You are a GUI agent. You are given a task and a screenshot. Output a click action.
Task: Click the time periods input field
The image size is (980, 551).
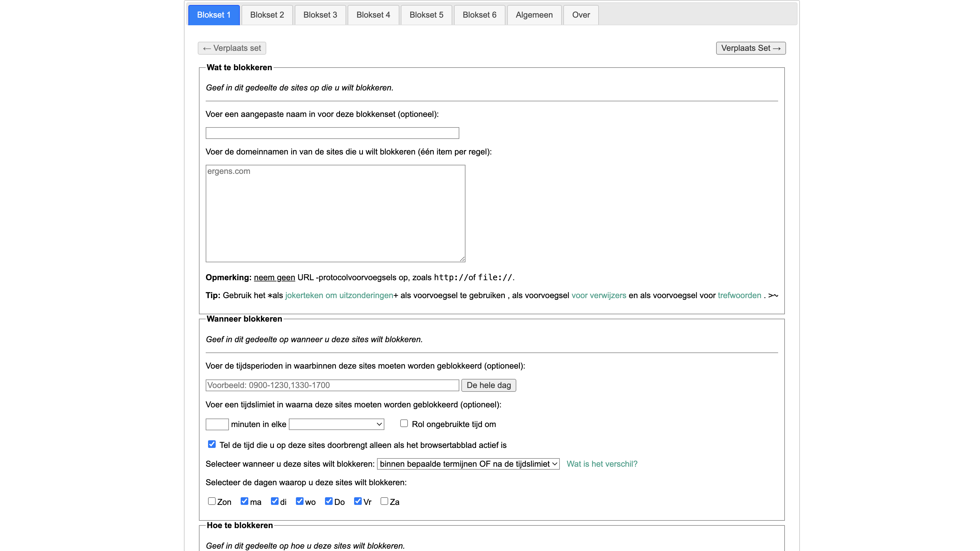[x=332, y=385]
